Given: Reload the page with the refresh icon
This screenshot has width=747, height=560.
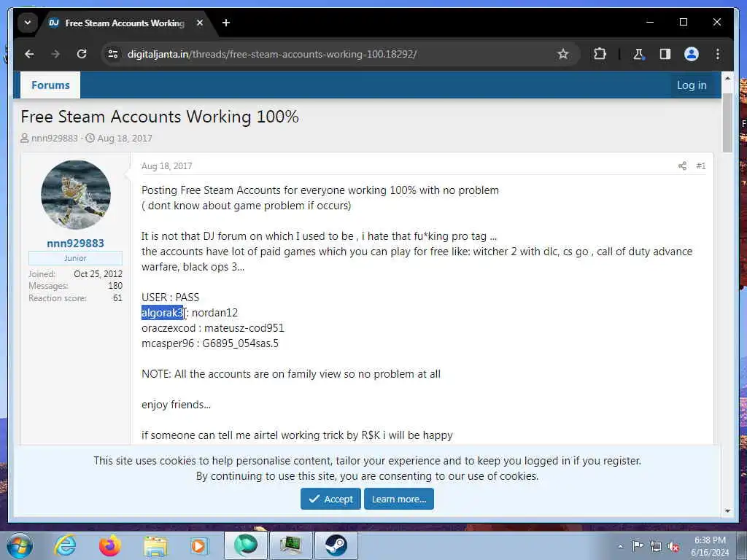Looking at the screenshot, I should pos(82,54).
